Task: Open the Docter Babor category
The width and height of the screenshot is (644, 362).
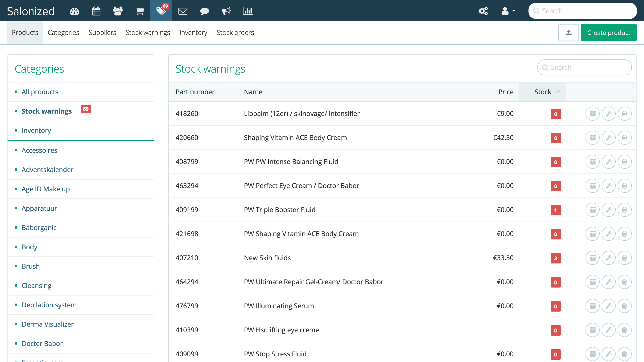Action: [x=42, y=343]
